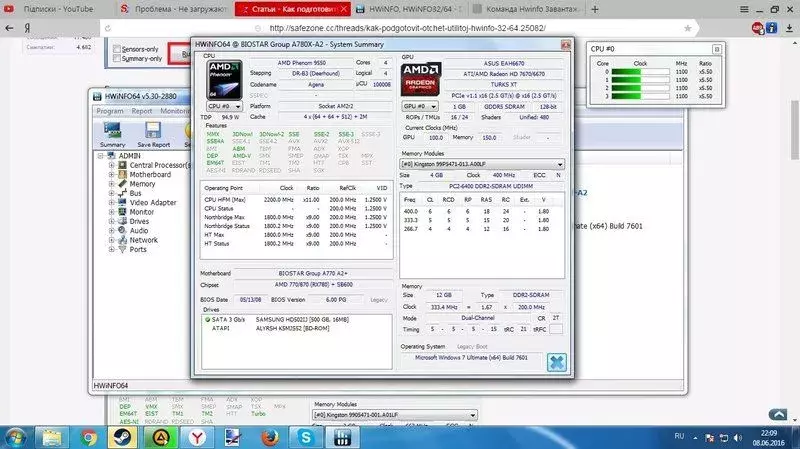Select the Audio tree item
Viewport: 800px width, 449px height.
(139, 231)
